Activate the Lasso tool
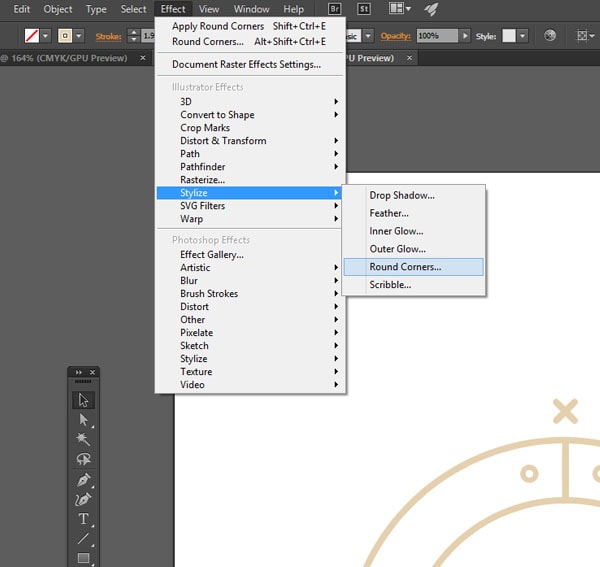 click(x=83, y=460)
